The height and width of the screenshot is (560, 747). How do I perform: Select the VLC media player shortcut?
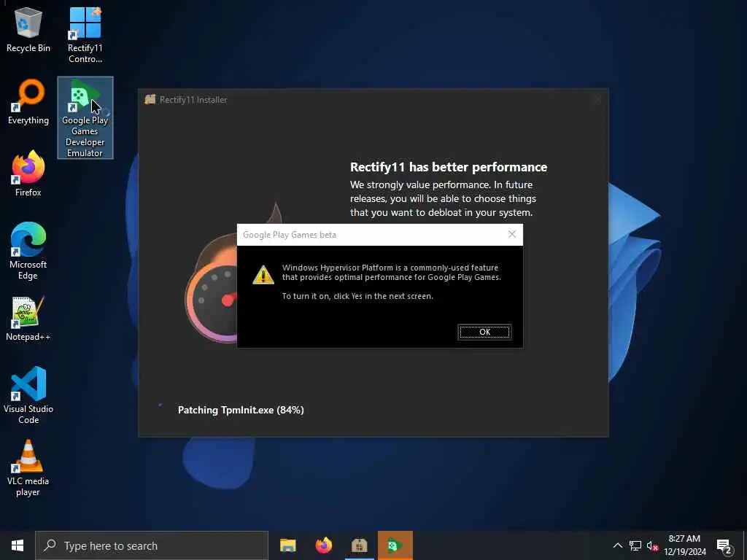28,468
